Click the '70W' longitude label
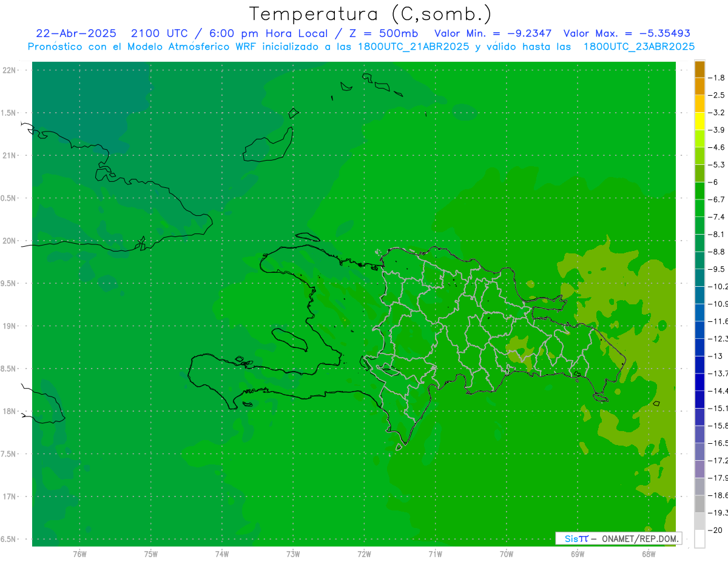 point(507,554)
